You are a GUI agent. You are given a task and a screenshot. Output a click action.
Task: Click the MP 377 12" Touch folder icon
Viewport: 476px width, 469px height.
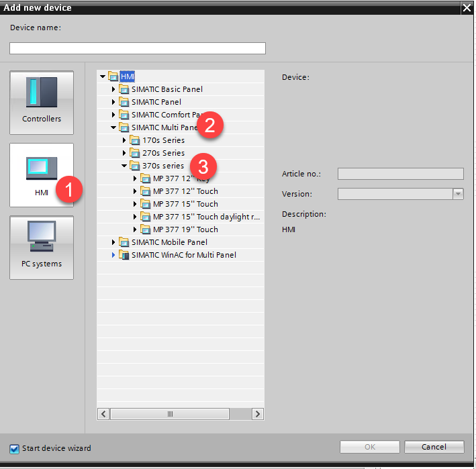146,191
